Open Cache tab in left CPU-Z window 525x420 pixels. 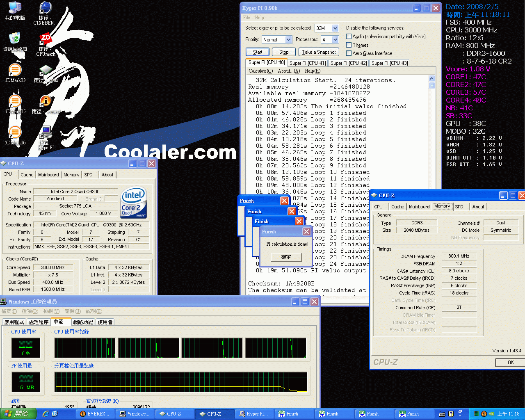[27, 175]
